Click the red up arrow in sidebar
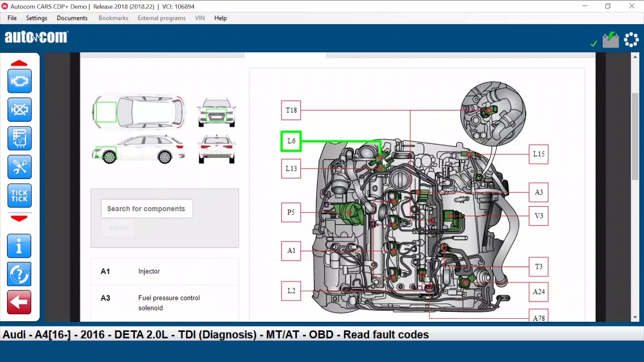Image resolution: width=644 pixels, height=362 pixels. pos(19,63)
